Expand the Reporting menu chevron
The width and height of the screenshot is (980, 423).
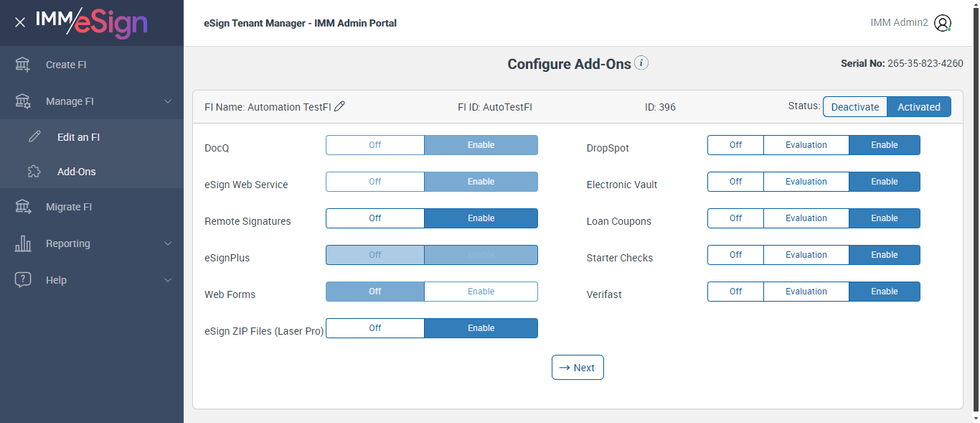pos(168,243)
